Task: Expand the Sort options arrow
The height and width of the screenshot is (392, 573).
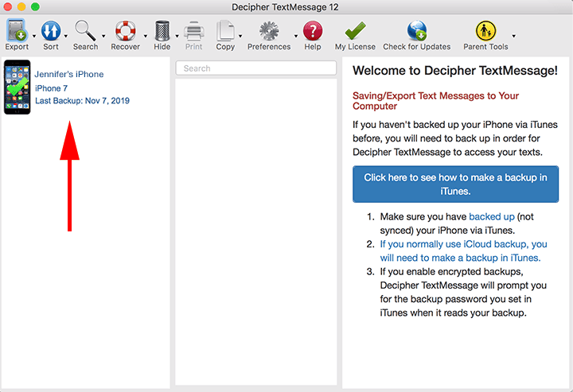Action: tap(66, 36)
